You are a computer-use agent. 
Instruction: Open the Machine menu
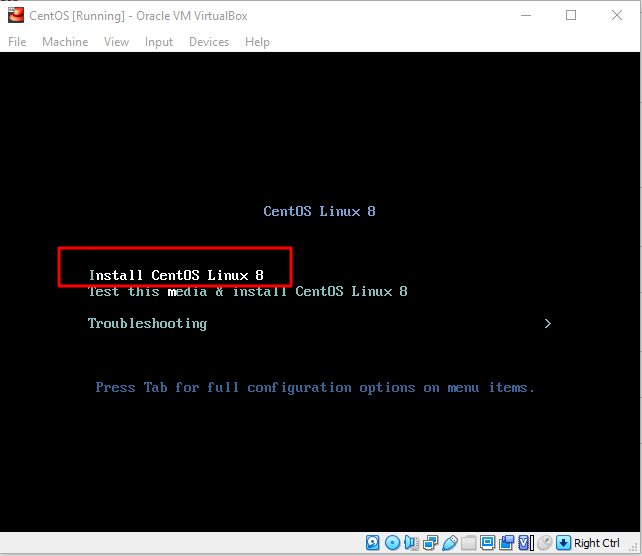pos(65,42)
